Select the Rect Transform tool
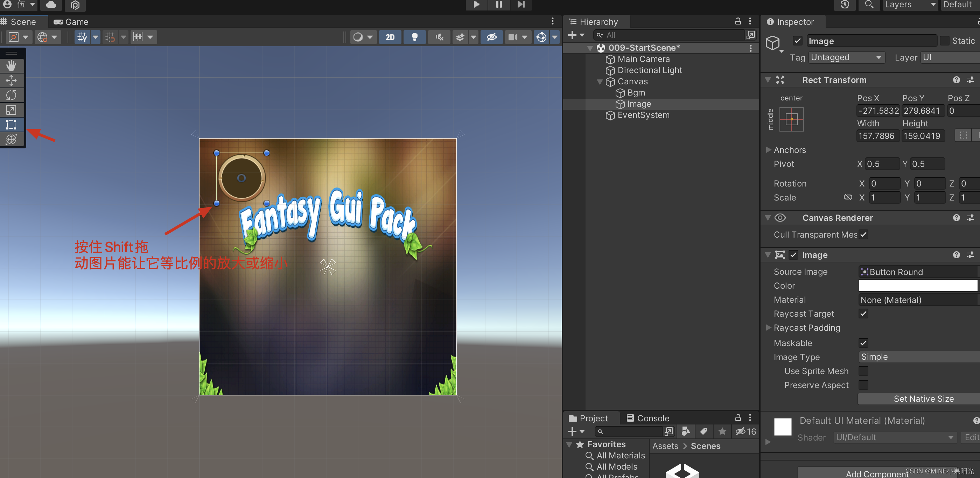 (13, 124)
